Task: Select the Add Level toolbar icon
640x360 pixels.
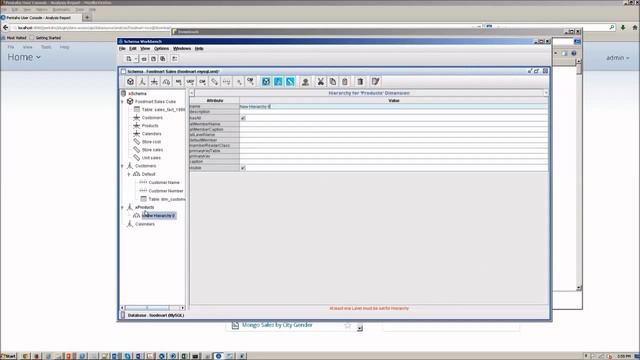Action: 227,82
